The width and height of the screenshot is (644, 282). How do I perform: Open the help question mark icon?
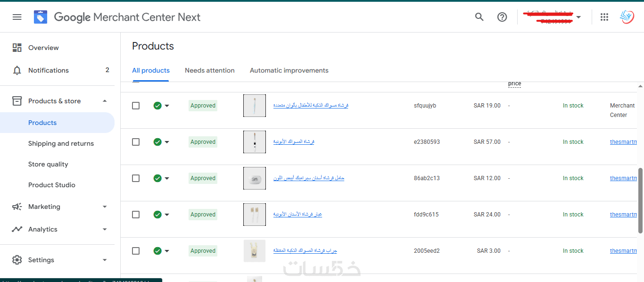pyautogui.click(x=502, y=17)
